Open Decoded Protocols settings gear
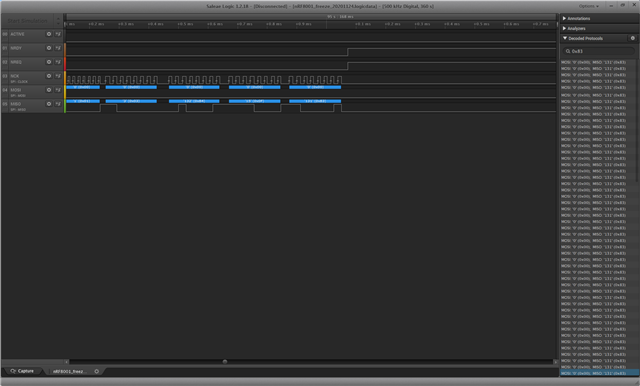The height and width of the screenshot is (386, 640). pos(633,38)
